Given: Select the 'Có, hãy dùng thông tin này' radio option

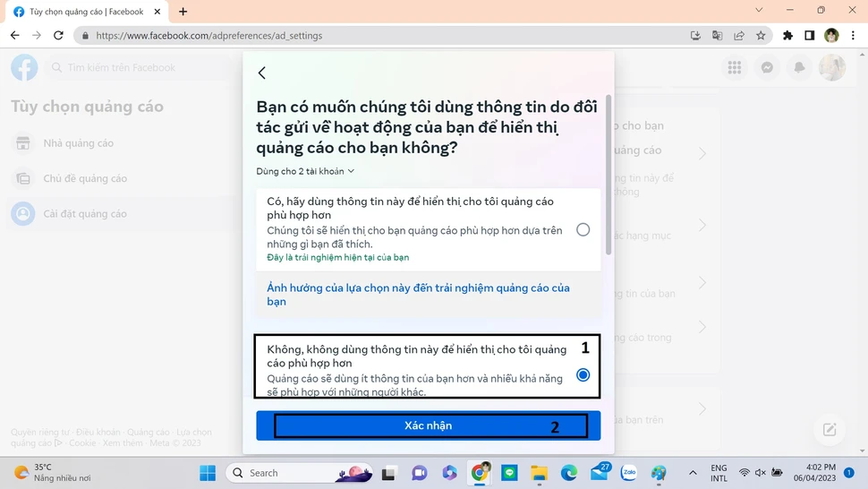Looking at the screenshot, I should [x=583, y=230].
